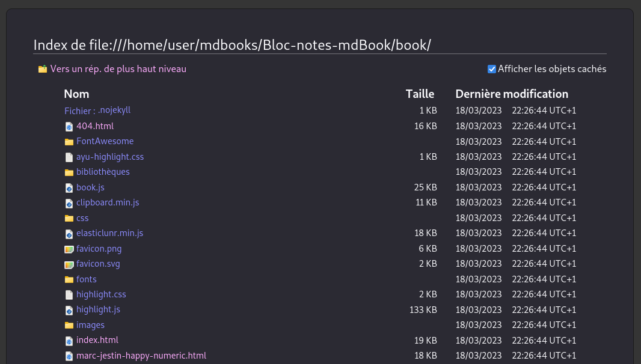Open the css folder link
This screenshot has width=641, height=364.
82,218
